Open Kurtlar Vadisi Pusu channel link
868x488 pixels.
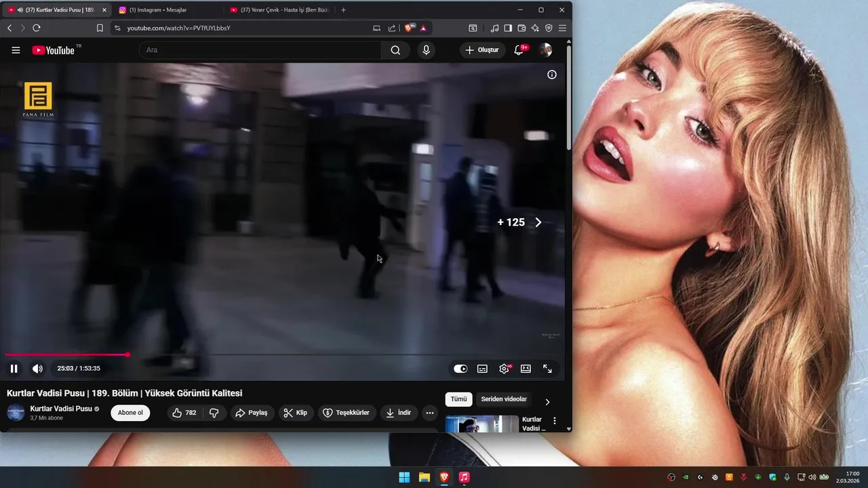coord(61,409)
